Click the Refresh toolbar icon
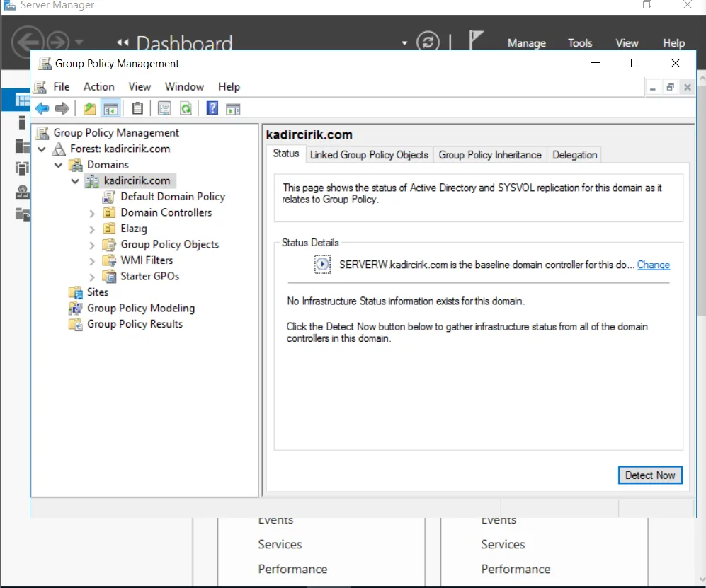 point(186,108)
